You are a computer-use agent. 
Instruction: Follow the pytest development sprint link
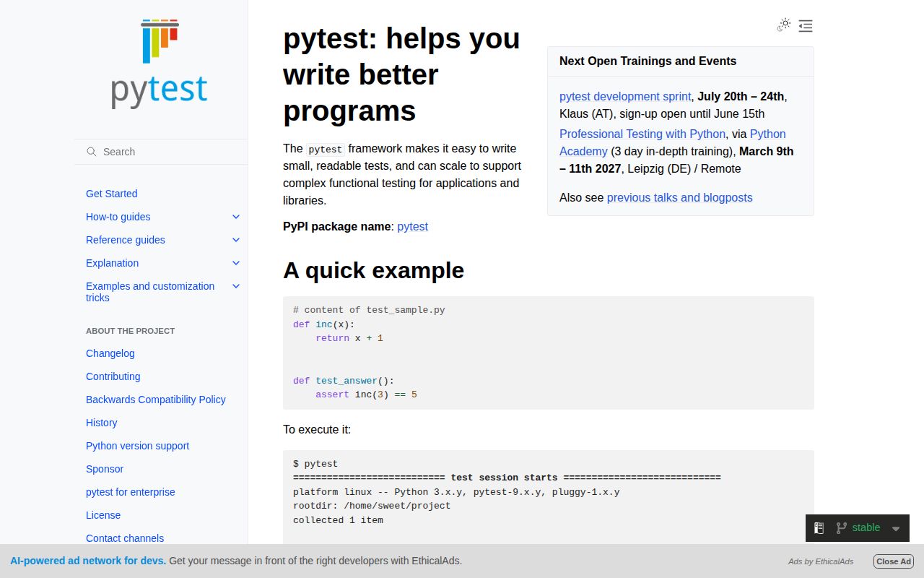pos(625,96)
